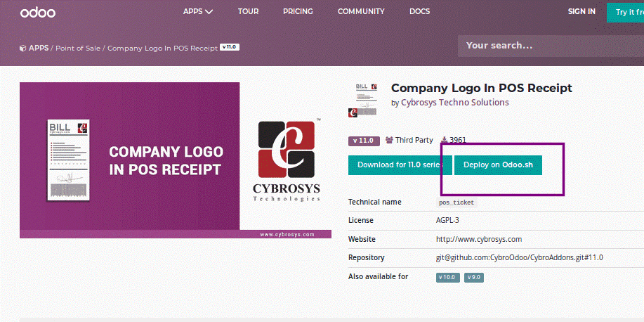Open the DOCS menu item

click(419, 11)
